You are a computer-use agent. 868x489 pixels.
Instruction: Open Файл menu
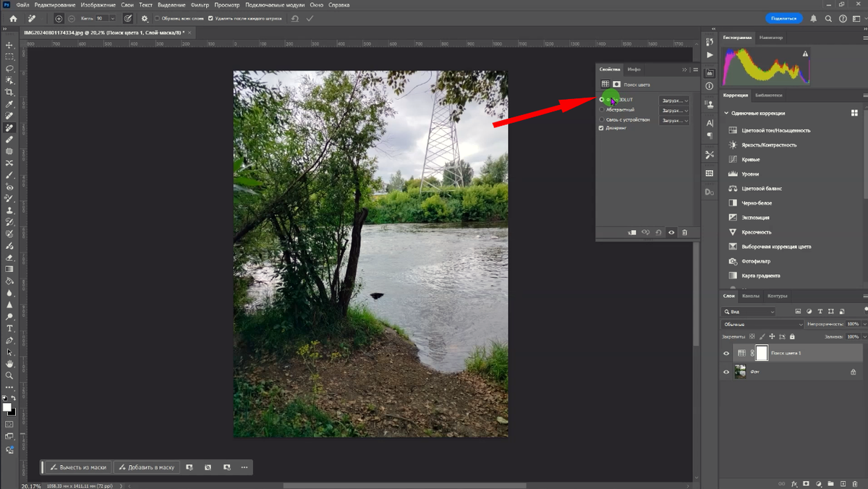click(23, 5)
